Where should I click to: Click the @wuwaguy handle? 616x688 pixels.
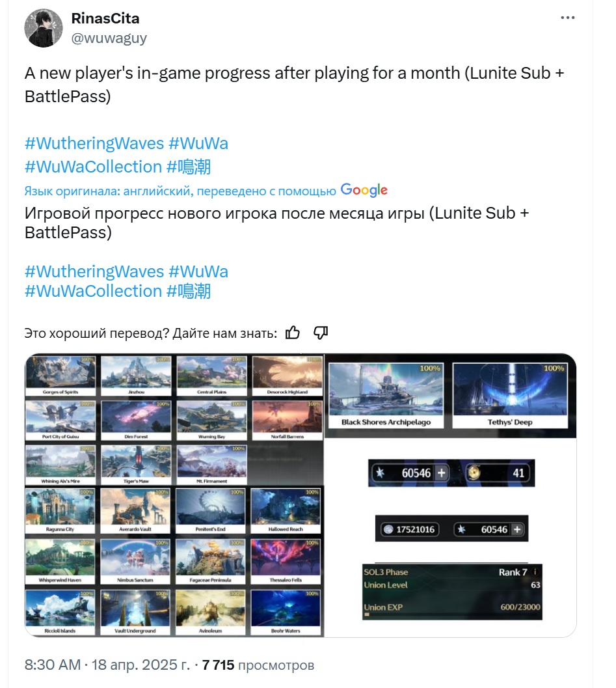pos(109,38)
